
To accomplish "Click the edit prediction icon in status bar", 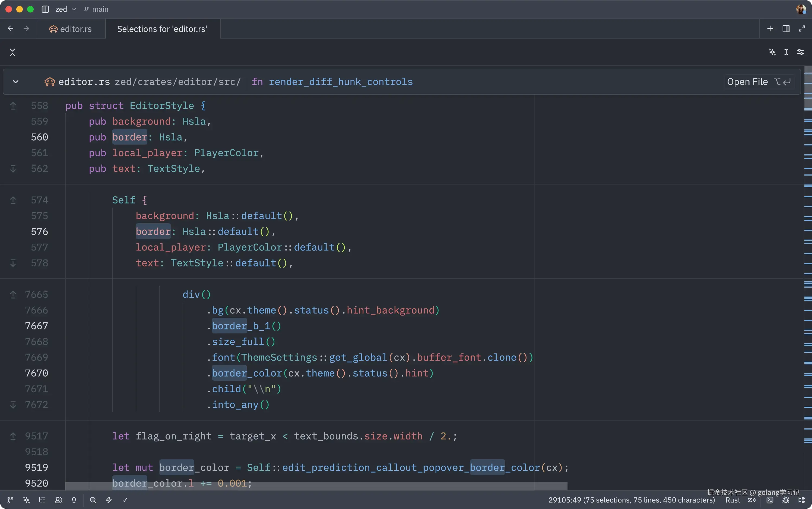I will (x=752, y=500).
